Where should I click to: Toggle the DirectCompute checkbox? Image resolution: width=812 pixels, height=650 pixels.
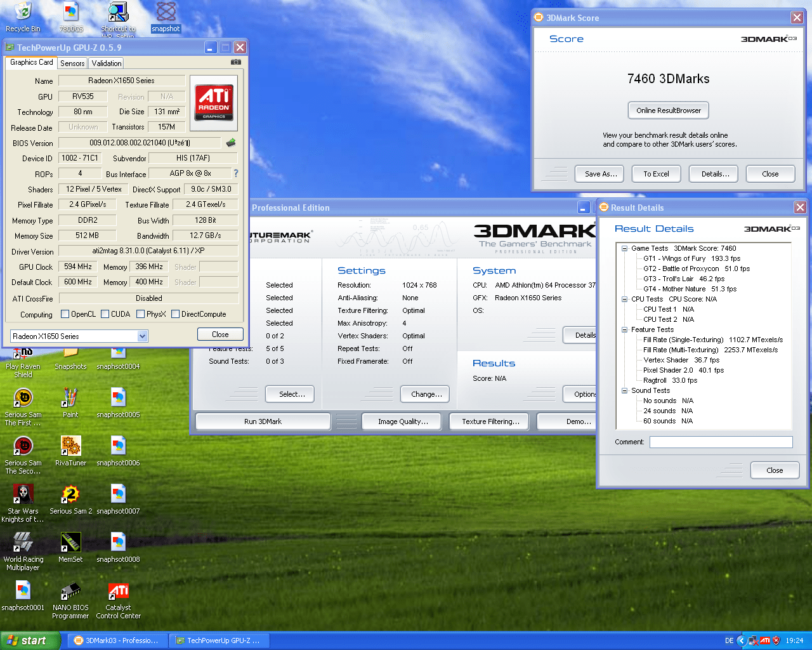pos(175,314)
